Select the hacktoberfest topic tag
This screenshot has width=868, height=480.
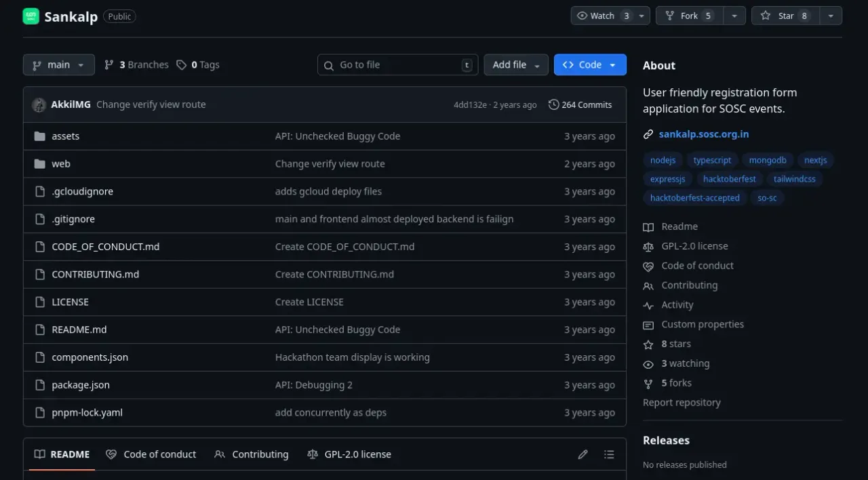(729, 179)
